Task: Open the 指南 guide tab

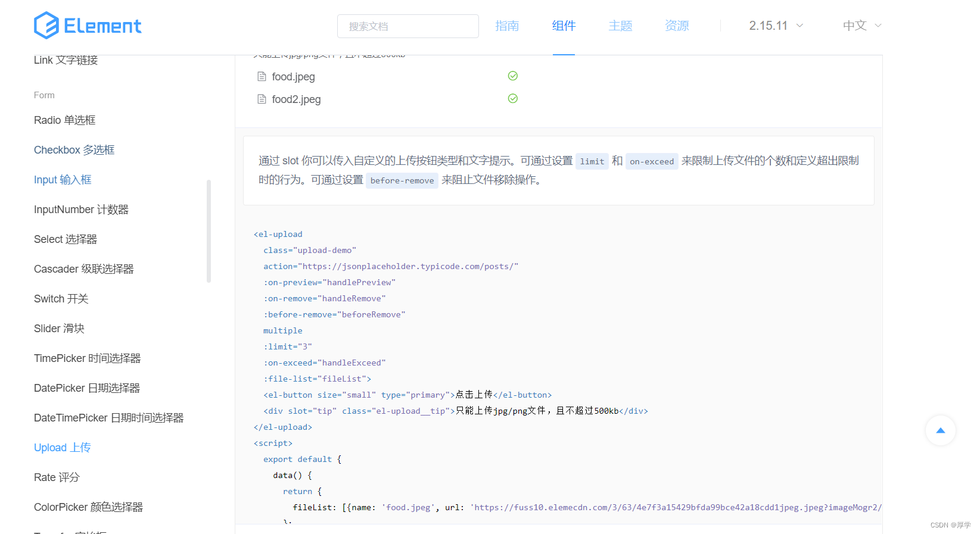Action: tap(507, 26)
